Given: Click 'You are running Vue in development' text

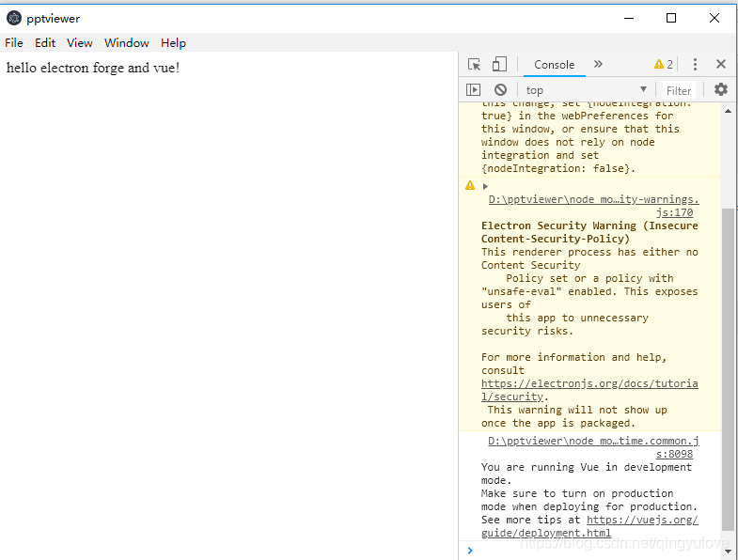Looking at the screenshot, I should click(587, 467).
